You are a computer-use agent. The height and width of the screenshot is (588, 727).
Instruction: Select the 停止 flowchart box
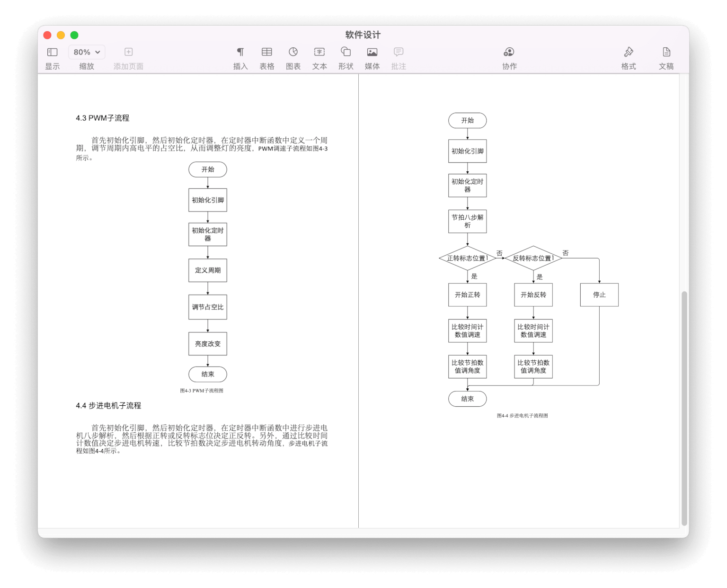(x=599, y=294)
